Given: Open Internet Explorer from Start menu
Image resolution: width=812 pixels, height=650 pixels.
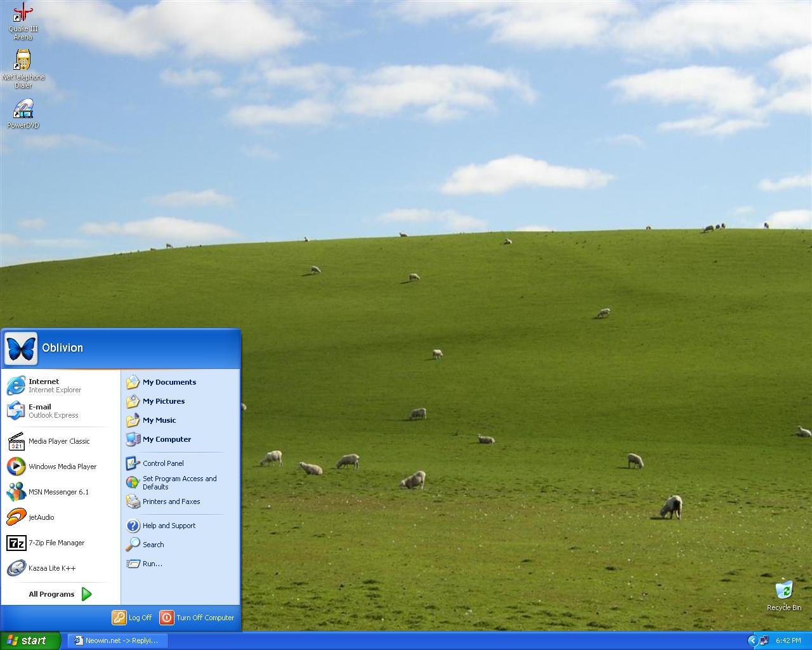Looking at the screenshot, I should point(54,385).
